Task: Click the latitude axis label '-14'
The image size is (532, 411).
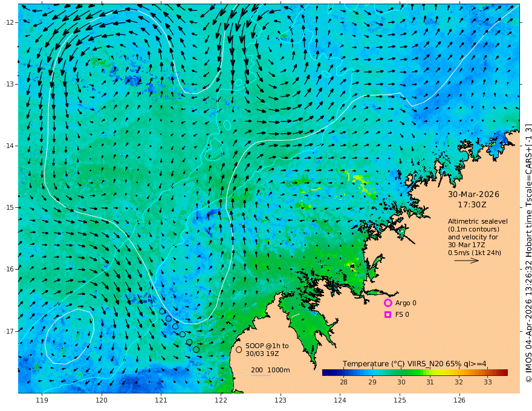Action: pos(8,146)
